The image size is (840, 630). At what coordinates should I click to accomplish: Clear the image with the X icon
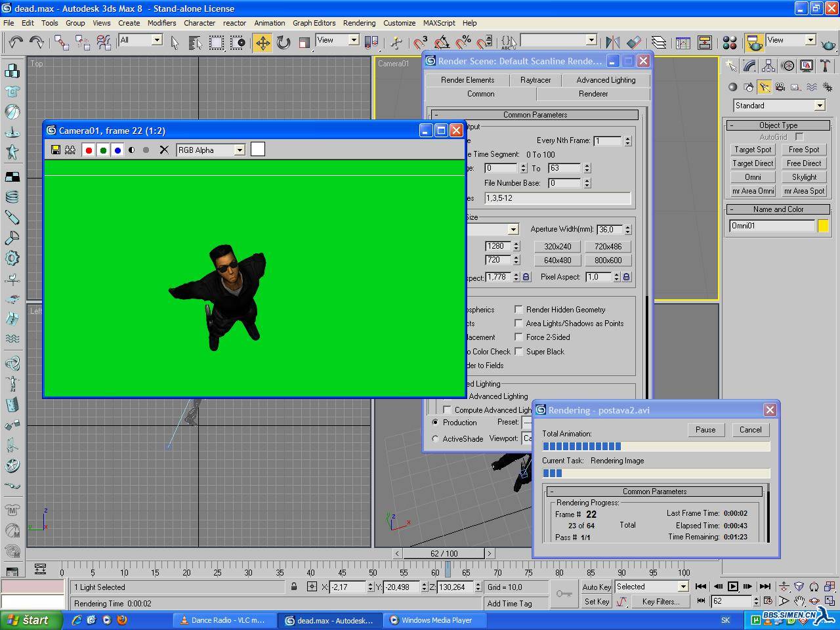coord(164,150)
